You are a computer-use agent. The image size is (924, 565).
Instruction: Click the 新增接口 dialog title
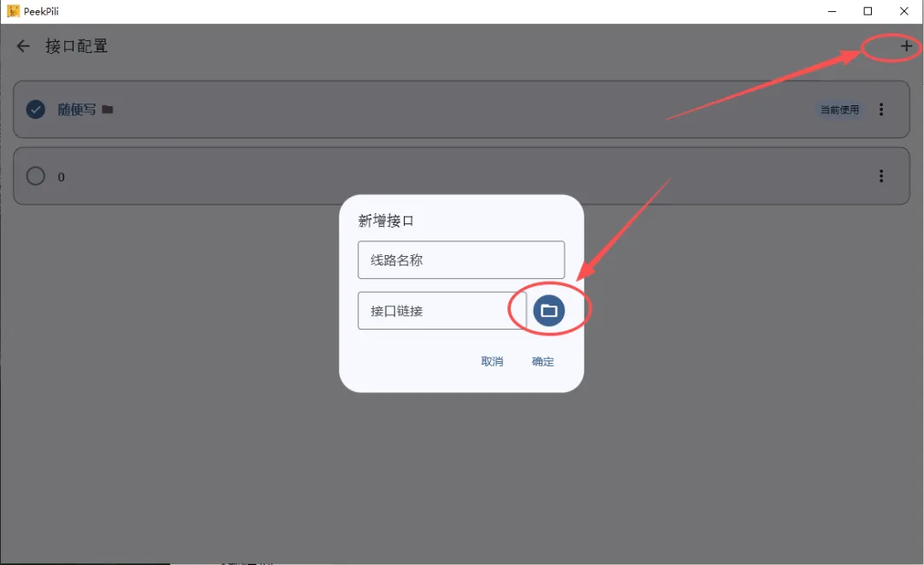pyautogui.click(x=386, y=221)
